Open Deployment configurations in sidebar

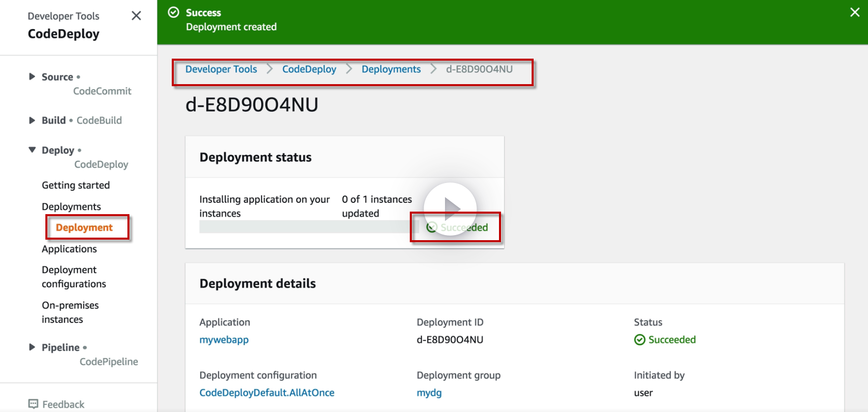pyautogui.click(x=74, y=277)
